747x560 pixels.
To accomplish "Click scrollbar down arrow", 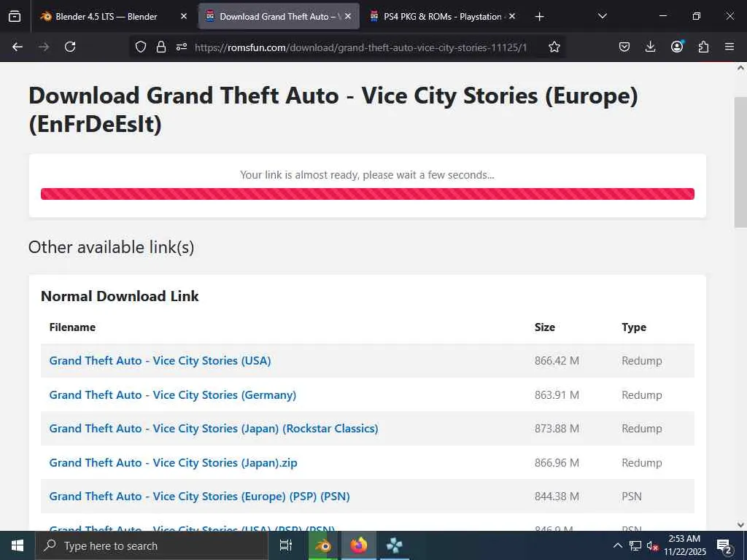I will 740,525.
